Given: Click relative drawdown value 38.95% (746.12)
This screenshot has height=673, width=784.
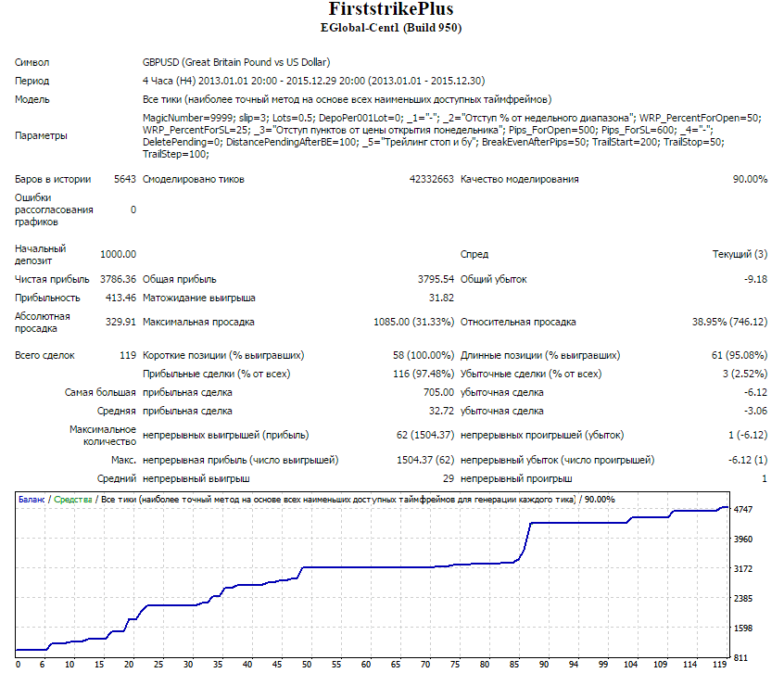Looking at the screenshot, I should [730, 322].
